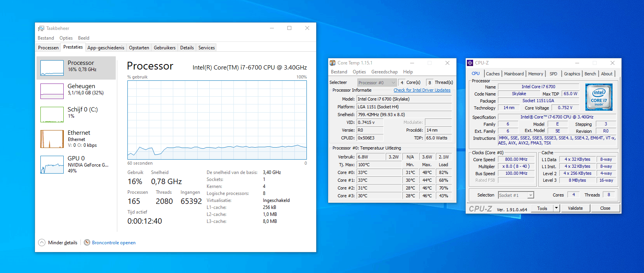The height and width of the screenshot is (273, 644).
Task: Click Minder details text
Action: click(63, 243)
